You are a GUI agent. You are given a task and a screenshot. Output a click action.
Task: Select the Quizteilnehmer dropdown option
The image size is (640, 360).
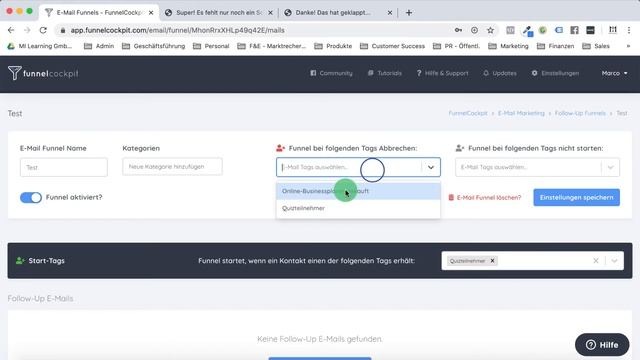358,208
